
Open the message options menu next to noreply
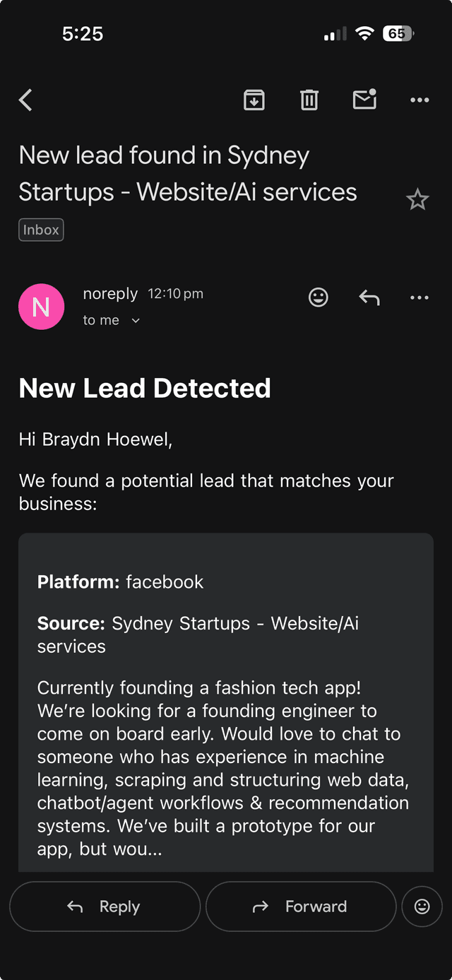[x=419, y=297]
